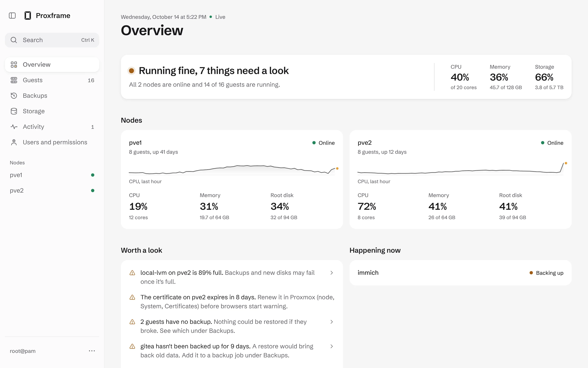The height and width of the screenshot is (368, 588).
Task: Open the pve2 node card title
Action: 364,143
